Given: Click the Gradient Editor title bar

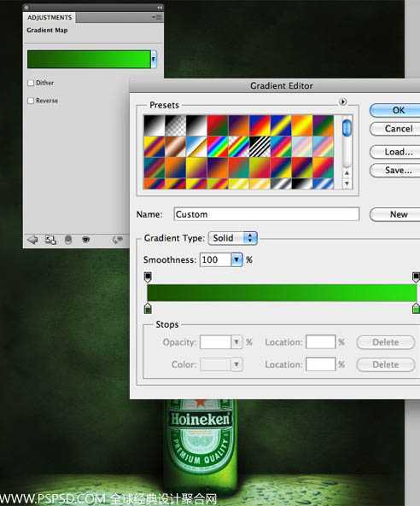Looking at the screenshot, I should 275,86.
